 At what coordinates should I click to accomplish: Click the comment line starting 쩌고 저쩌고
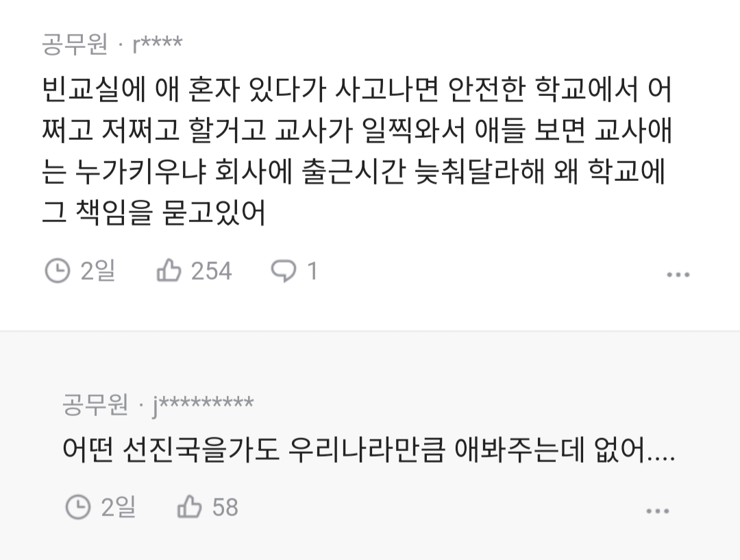pos(357,130)
